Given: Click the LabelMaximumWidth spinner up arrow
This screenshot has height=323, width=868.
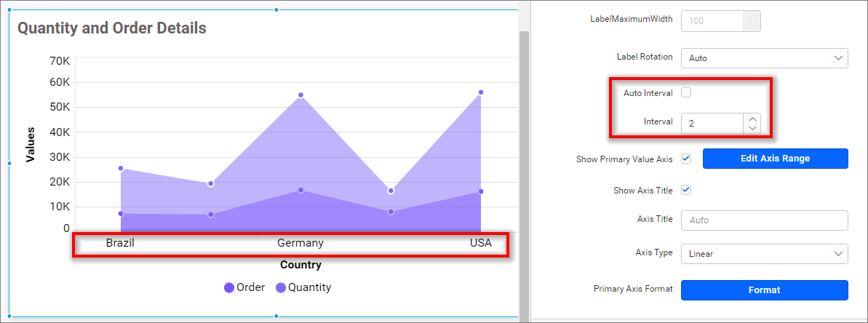Looking at the screenshot, I should tap(752, 16).
